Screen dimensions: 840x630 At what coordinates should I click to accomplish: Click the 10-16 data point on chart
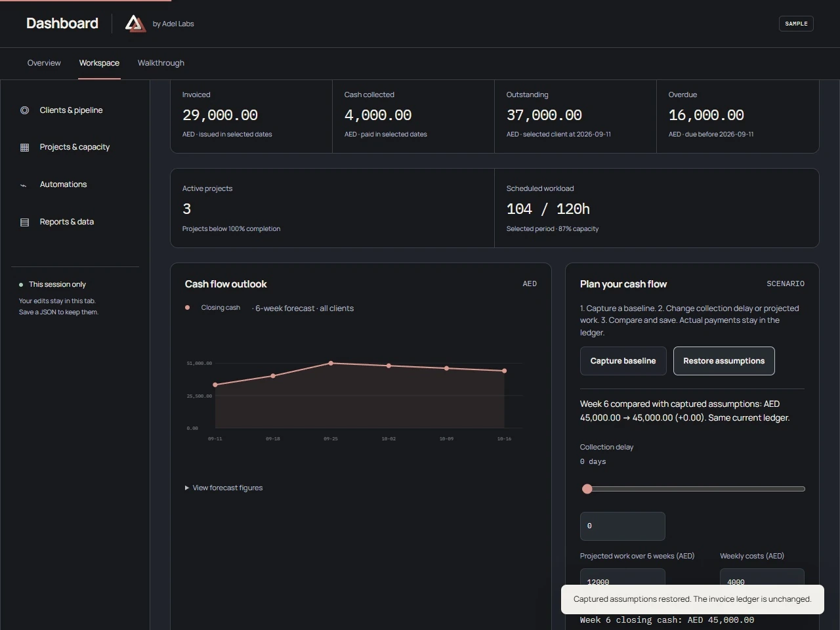(x=504, y=371)
